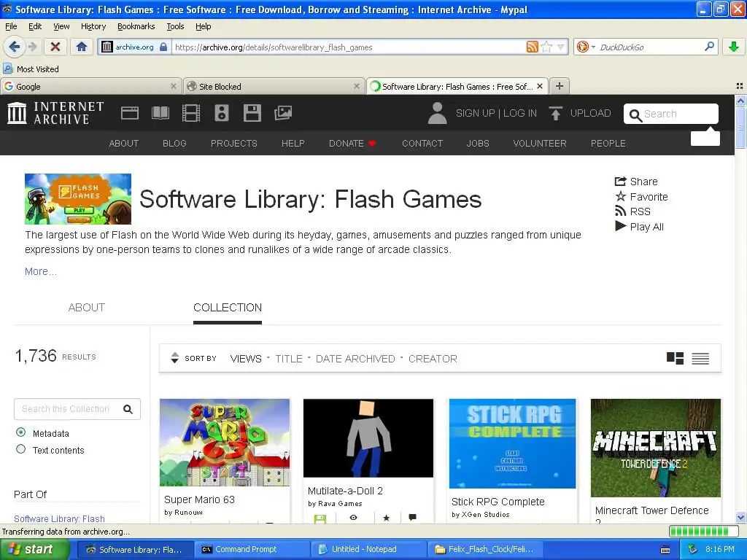Open the Tools menu

[175, 26]
